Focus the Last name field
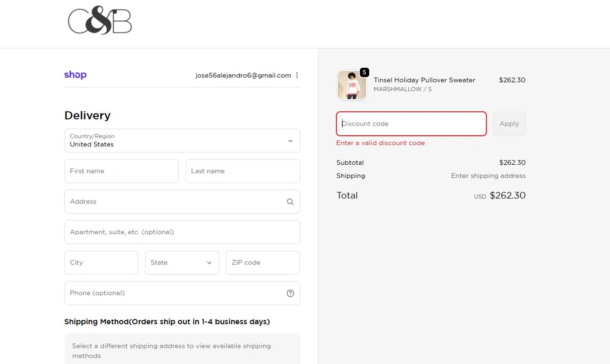This screenshot has height=364, width=610. pyautogui.click(x=242, y=171)
